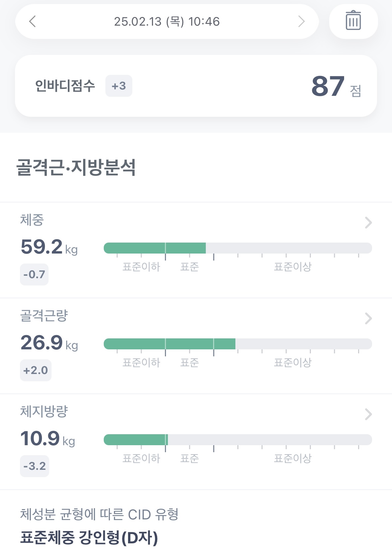
Task: Expand the 골격근량 detail arrow
Action: tap(368, 318)
